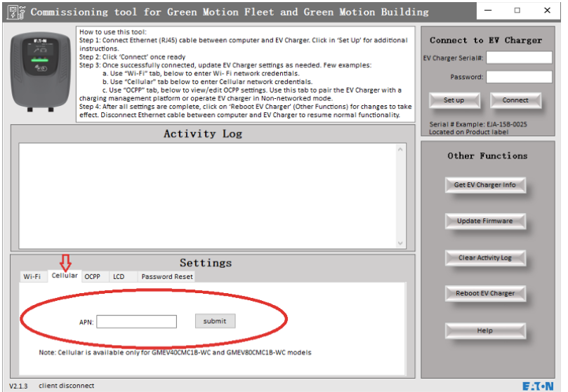The image size is (568, 392).
Task: Click the Activity Log scroll up arrow
Action: [400, 149]
